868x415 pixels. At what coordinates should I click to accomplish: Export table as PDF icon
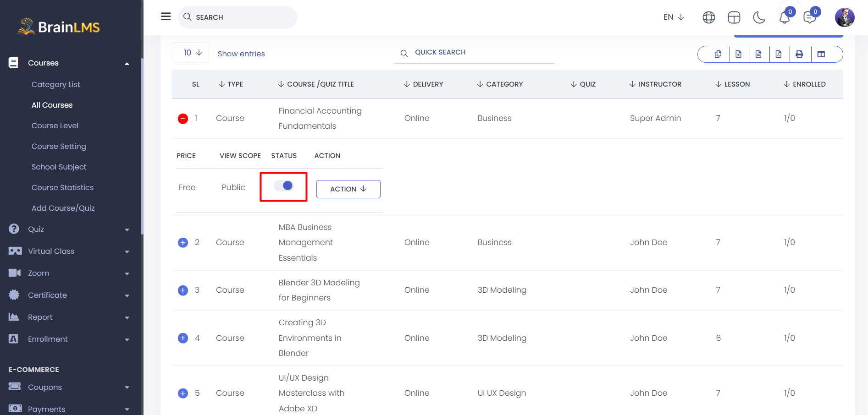pyautogui.click(x=779, y=54)
